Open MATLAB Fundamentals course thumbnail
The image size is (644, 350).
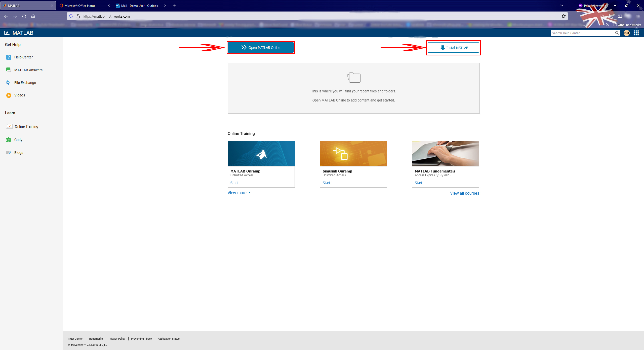coord(446,154)
